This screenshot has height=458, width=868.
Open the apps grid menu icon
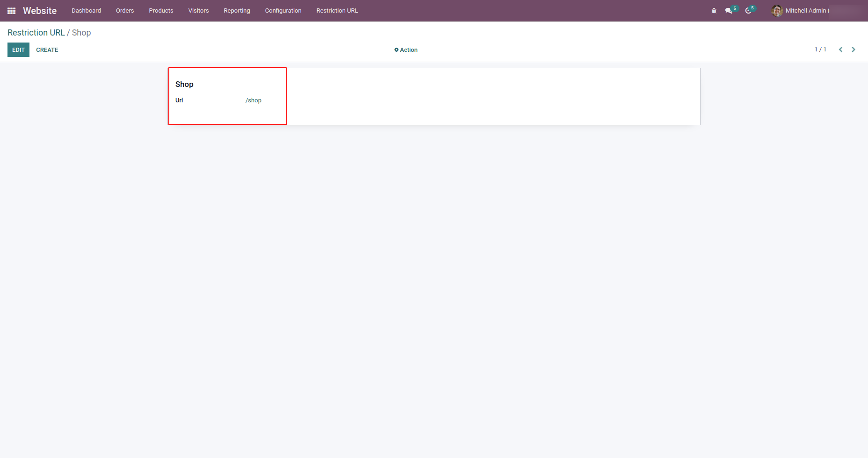[12, 11]
